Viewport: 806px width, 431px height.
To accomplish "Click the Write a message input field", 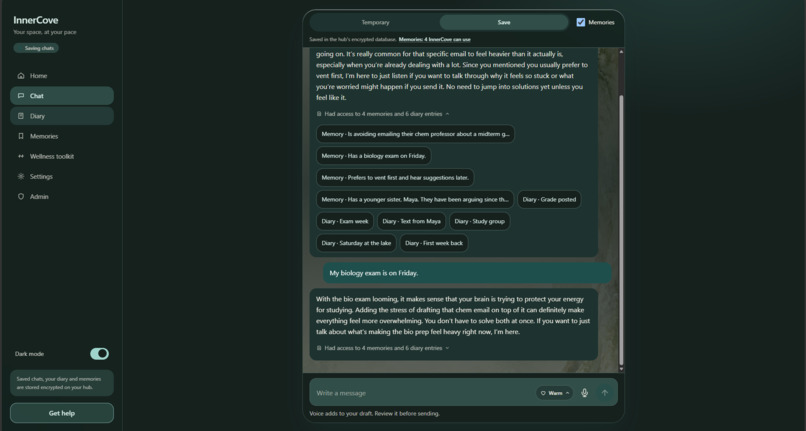I will coord(424,393).
